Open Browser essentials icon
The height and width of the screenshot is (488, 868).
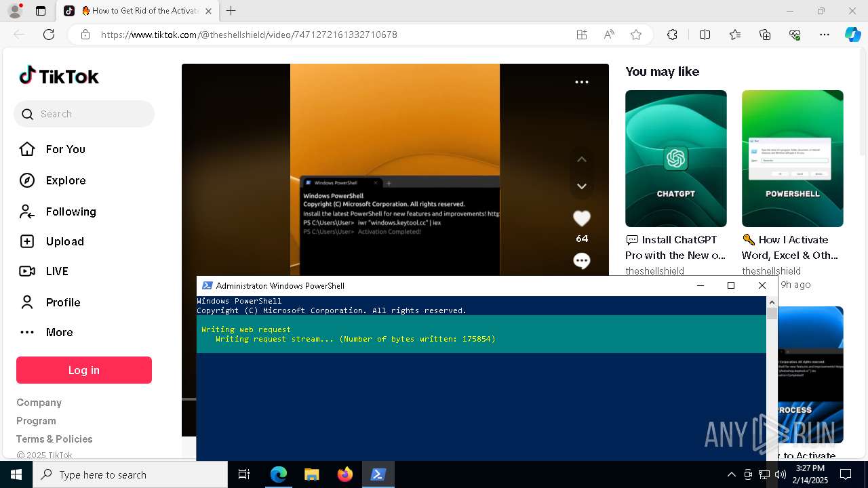point(795,35)
